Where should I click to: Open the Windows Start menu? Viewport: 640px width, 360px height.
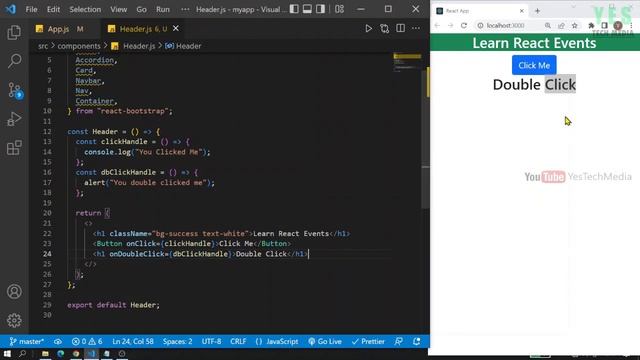click(7, 353)
